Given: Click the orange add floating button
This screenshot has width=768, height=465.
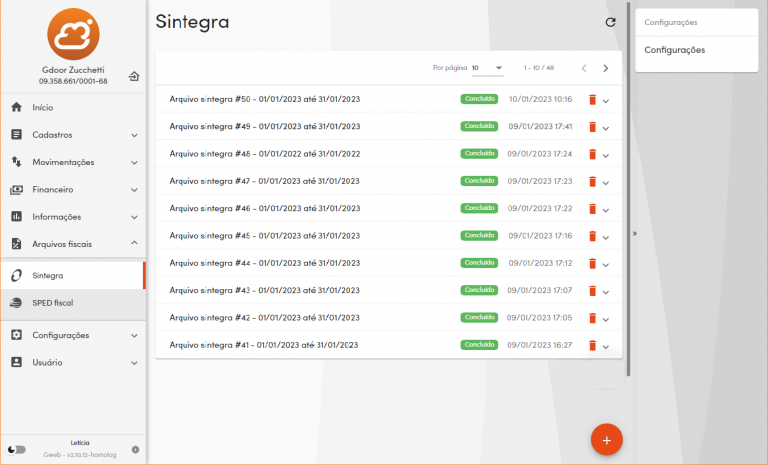Looking at the screenshot, I should (606, 438).
